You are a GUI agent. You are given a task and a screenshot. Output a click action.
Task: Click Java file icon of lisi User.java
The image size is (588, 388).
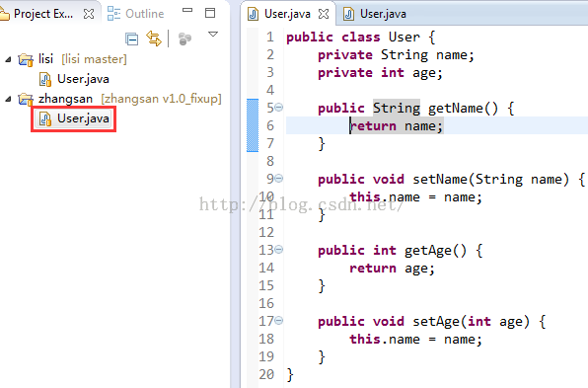pyautogui.click(x=45, y=79)
